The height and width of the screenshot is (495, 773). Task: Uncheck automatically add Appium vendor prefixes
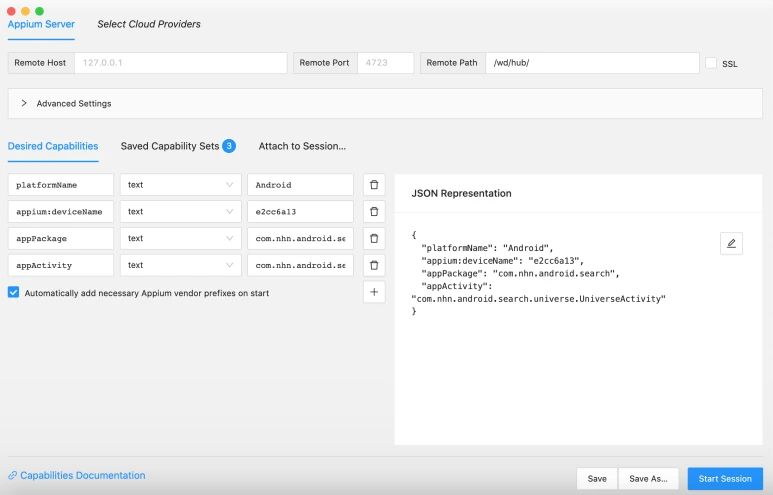click(13, 292)
